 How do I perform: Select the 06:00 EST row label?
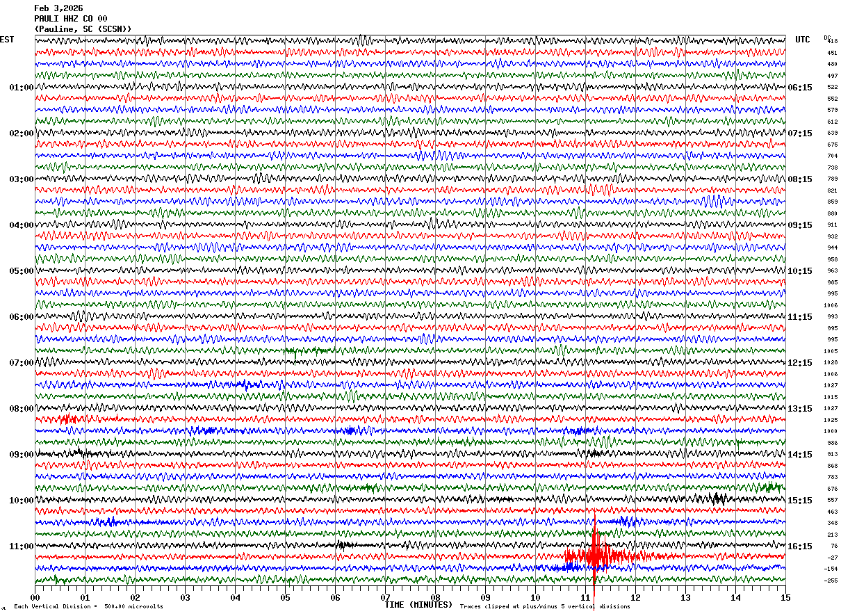(21, 317)
